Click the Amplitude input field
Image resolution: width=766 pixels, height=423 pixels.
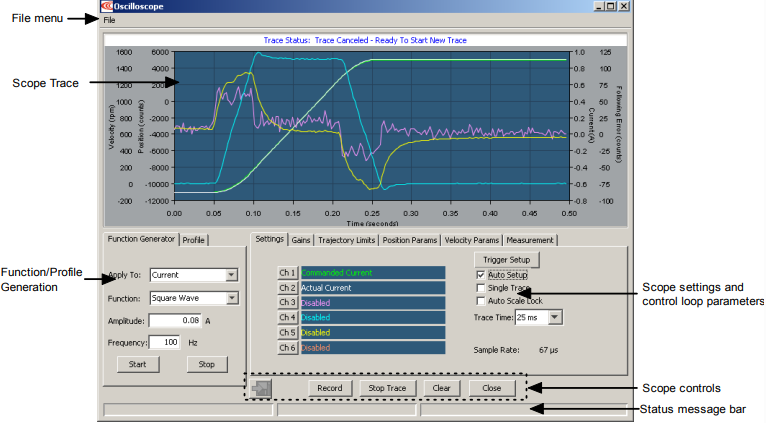point(175,321)
